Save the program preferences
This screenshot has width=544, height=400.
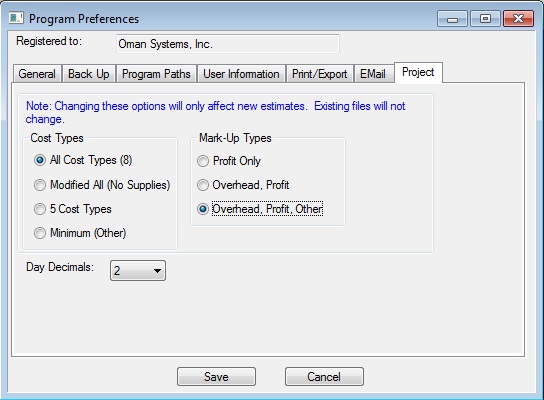(x=216, y=377)
